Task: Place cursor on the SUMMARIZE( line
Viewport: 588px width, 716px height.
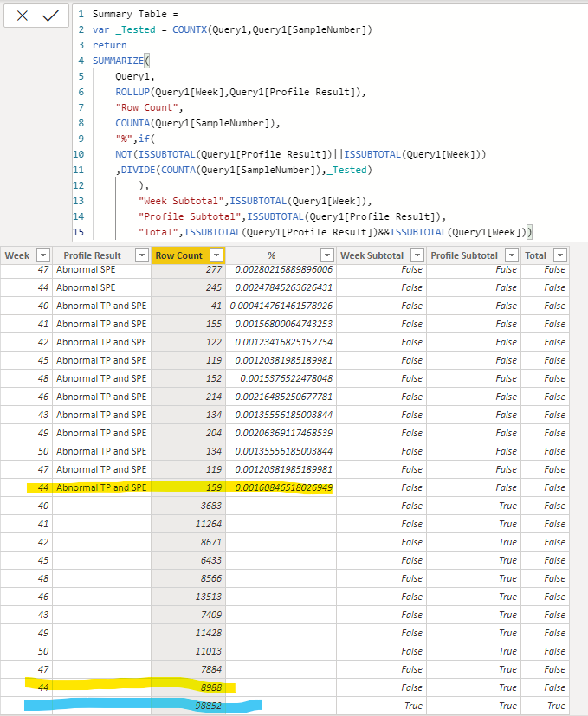Action: (x=121, y=61)
